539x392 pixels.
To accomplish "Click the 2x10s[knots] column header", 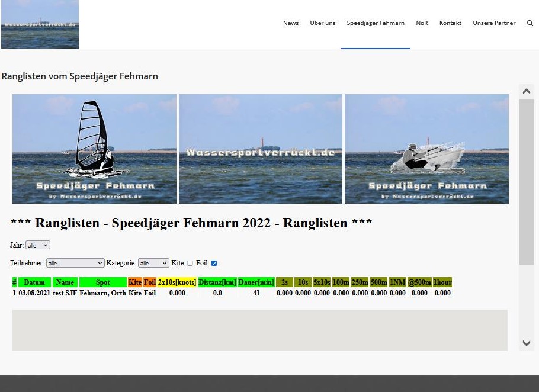I will (x=177, y=282).
